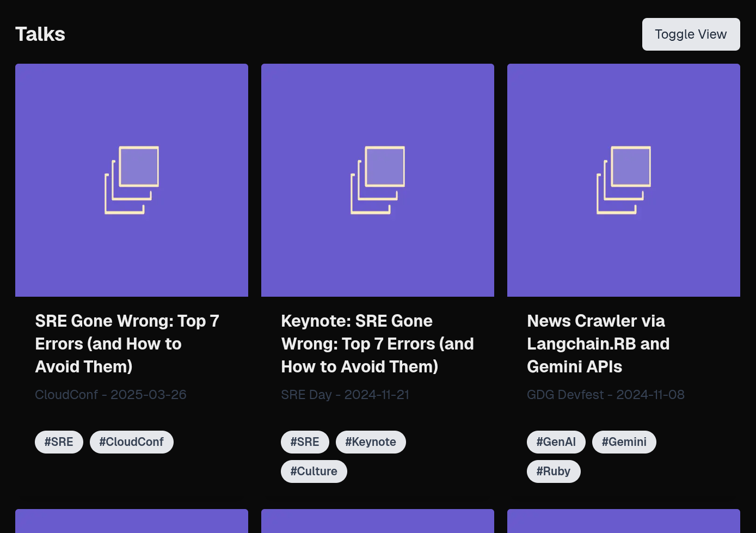Filter by the #Culture tag
This screenshot has width=756, height=533.
[314, 471]
